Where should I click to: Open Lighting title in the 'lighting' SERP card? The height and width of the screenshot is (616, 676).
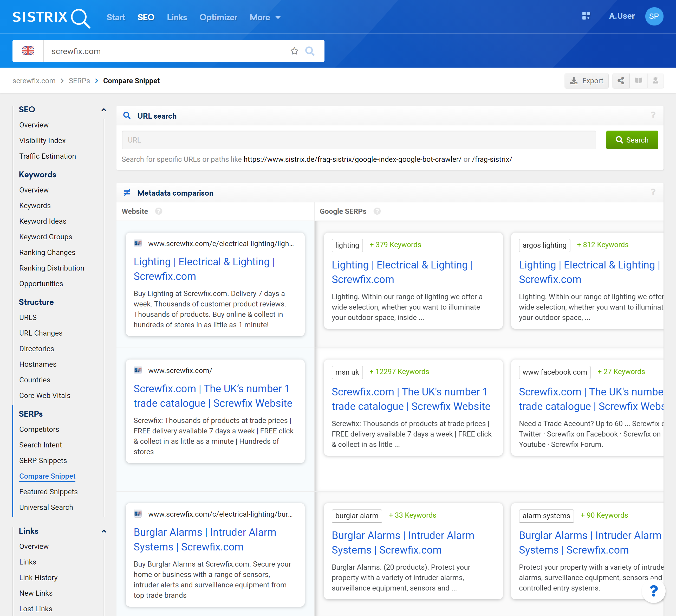(402, 272)
